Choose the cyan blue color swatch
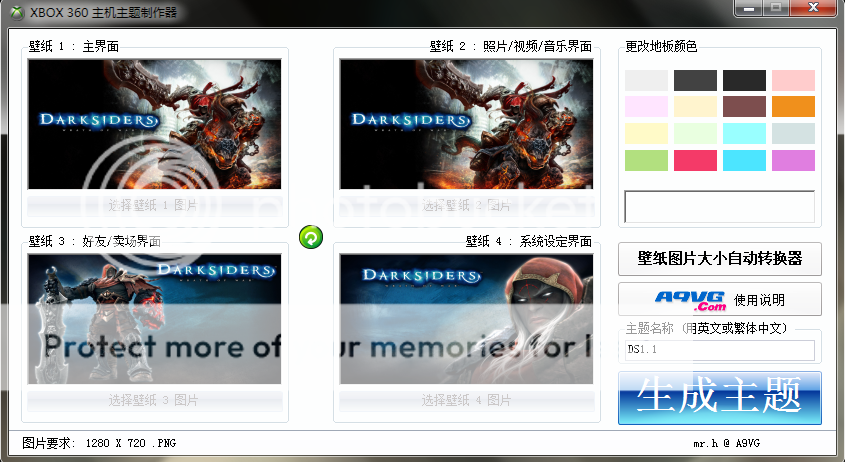The image size is (845, 462). point(744,160)
